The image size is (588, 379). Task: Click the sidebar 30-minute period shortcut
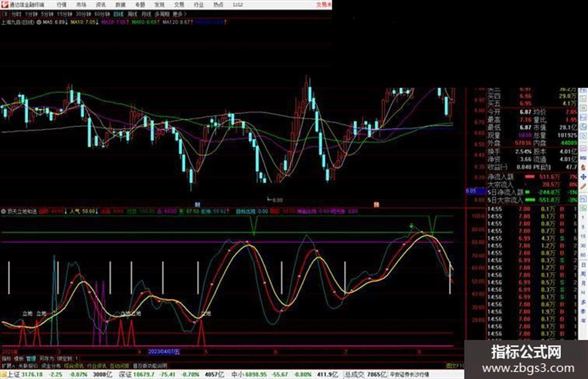[583, 246]
